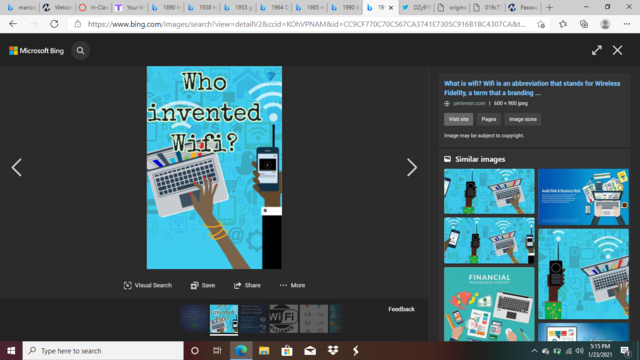Viewport: 640px width, 360px height.
Task: Switch to the Twitter 'DZy91' tab
Action: click(416, 7)
